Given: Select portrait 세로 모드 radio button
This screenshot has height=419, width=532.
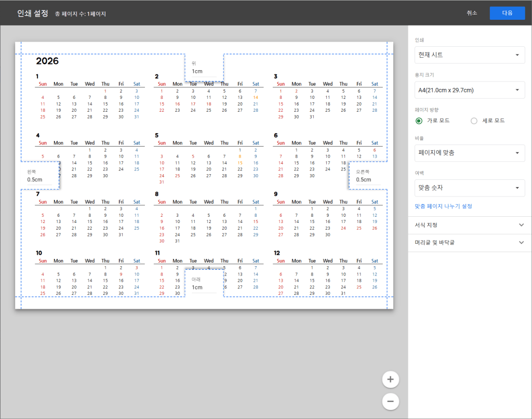Looking at the screenshot, I should [x=474, y=121].
